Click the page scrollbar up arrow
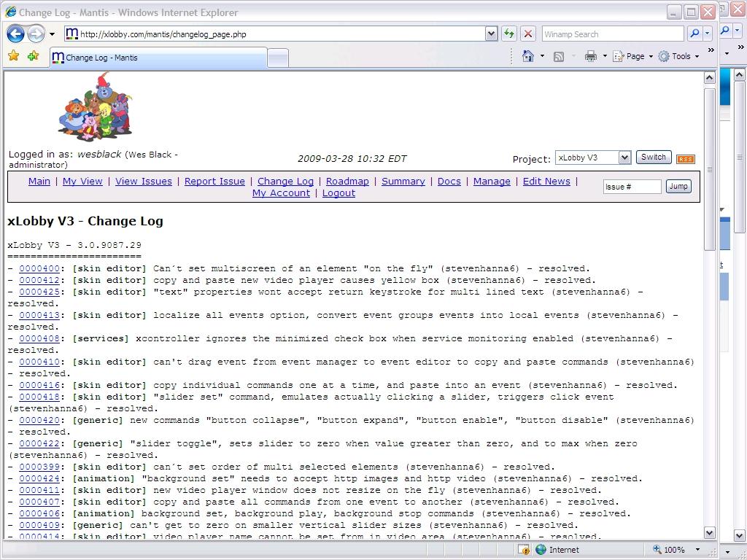Viewport: 747px width, 560px height. [x=709, y=77]
